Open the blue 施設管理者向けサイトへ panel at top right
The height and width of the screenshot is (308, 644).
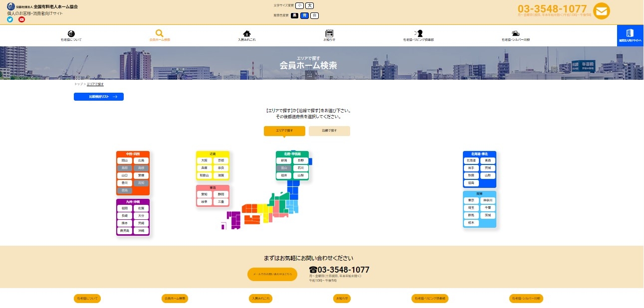(630, 35)
